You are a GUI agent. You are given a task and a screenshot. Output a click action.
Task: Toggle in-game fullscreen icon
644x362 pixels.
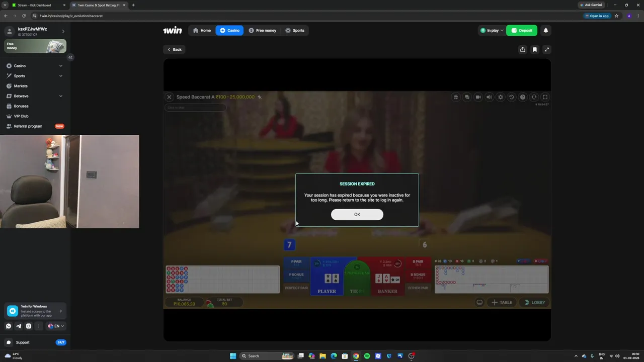[545, 97]
